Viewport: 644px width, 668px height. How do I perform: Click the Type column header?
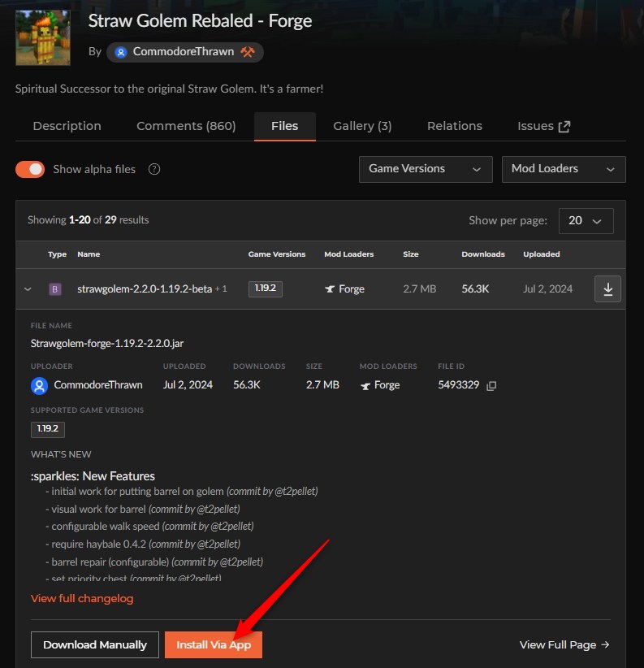(x=57, y=254)
